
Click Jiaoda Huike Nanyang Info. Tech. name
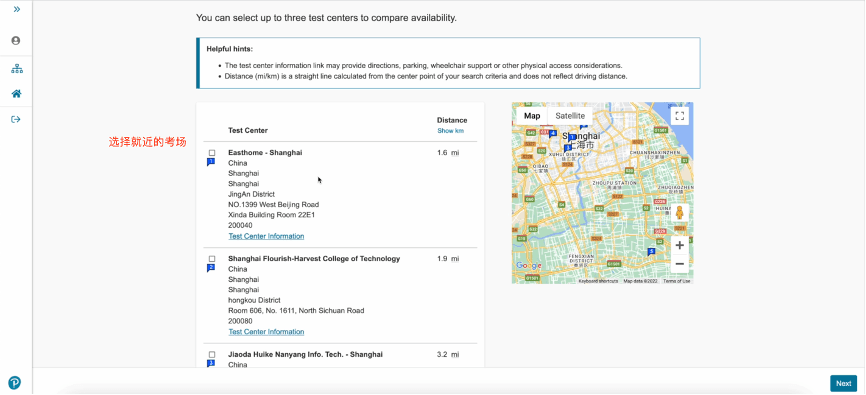[x=305, y=355]
